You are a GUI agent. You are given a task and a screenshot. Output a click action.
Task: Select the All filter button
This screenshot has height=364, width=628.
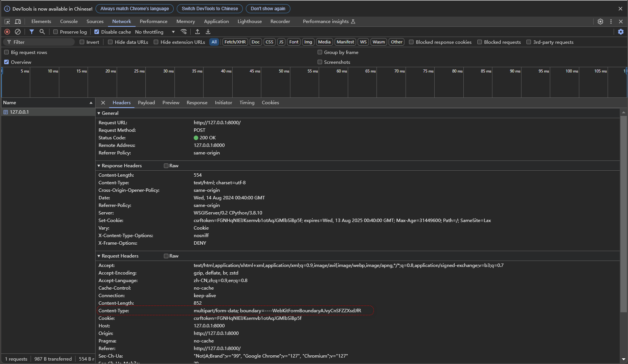coord(214,42)
